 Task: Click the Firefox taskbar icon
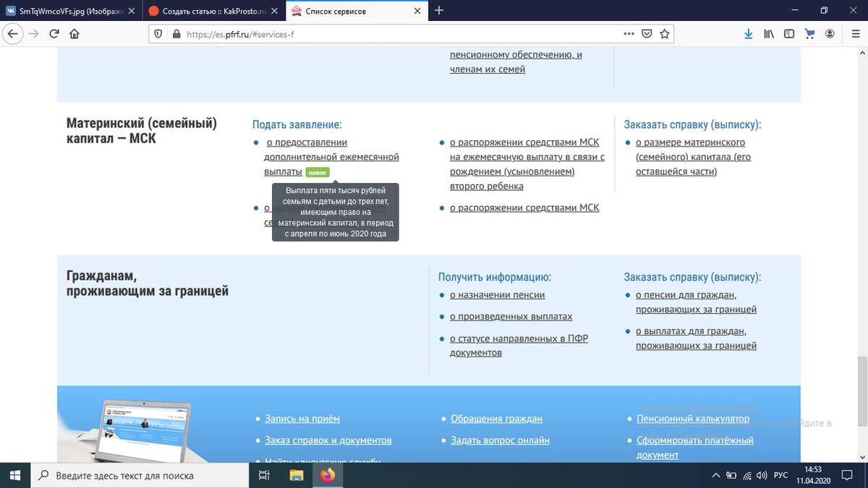click(328, 475)
